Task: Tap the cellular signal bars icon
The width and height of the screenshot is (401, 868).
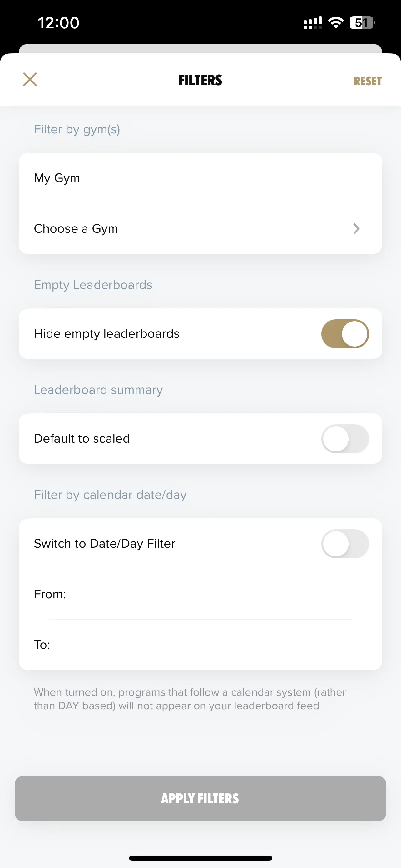Action: click(x=313, y=23)
